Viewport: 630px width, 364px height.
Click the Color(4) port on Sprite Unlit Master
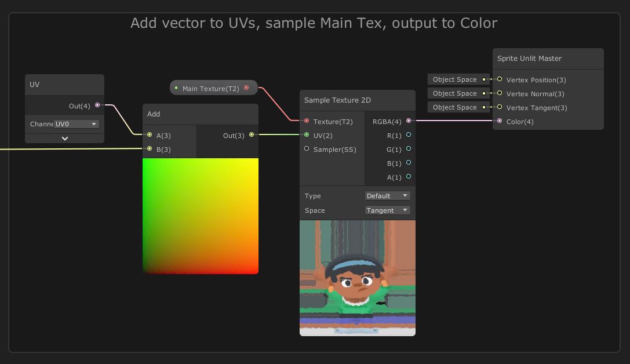(x=500, y=121)
